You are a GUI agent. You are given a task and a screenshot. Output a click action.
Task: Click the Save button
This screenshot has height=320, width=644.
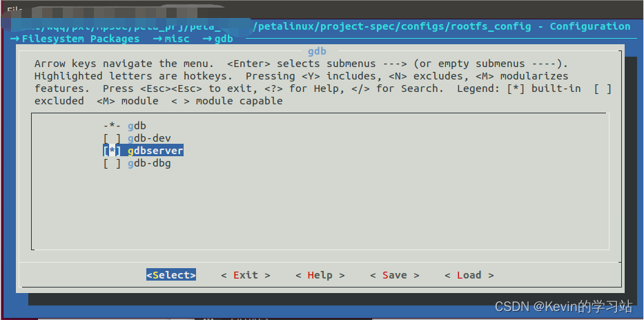pyautogui.click(x=395, y=275)
